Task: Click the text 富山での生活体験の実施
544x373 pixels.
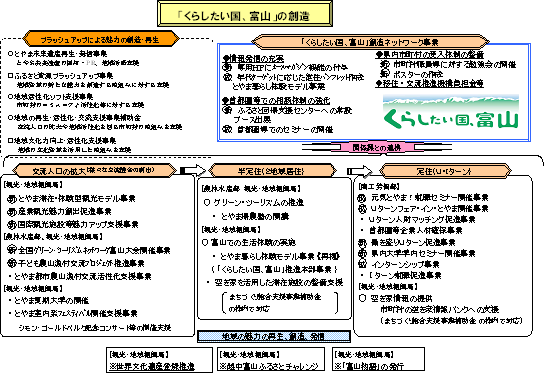Action: coord(253,242)
